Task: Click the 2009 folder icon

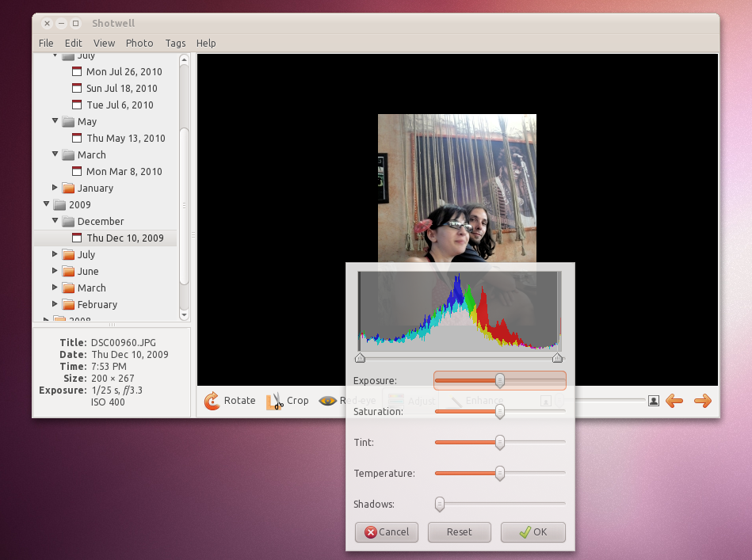Action: tap(59, 204)
